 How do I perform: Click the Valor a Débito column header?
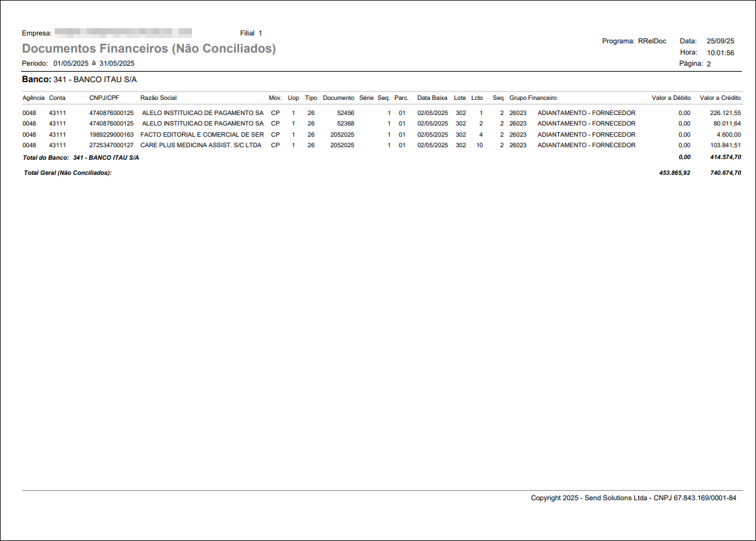coord(671,98)
